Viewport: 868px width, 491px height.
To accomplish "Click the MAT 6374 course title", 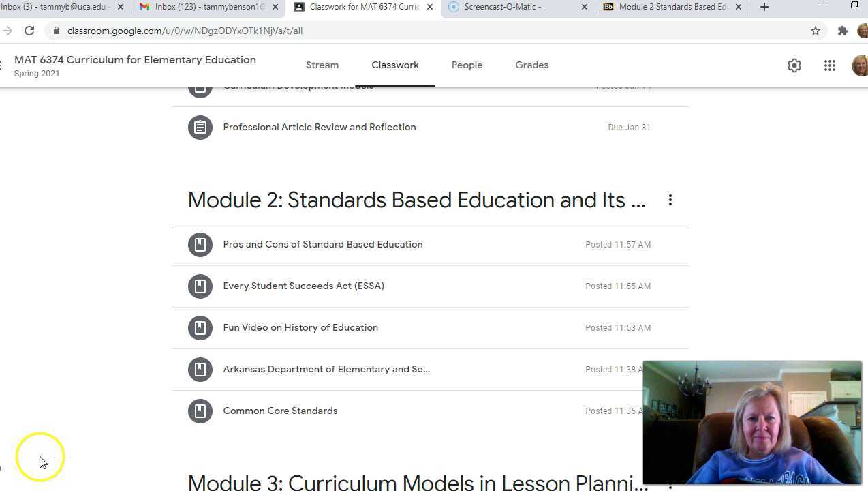I will (134, 59).
